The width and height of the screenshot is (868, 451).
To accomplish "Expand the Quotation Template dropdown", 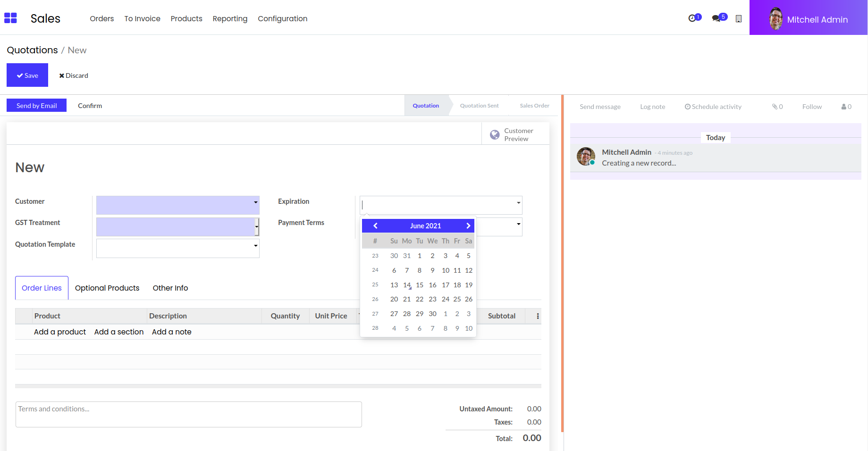I will tap(255, 246).
